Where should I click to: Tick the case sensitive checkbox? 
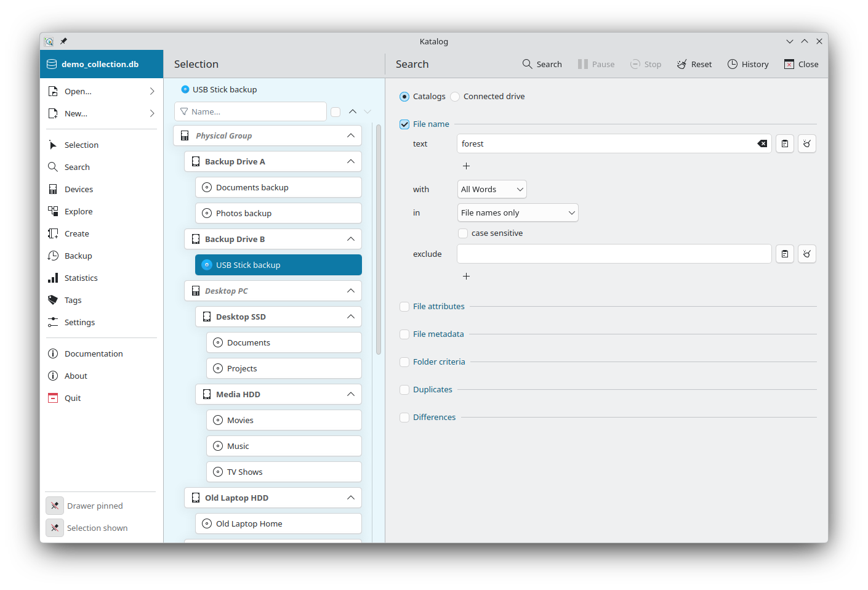pos(463,233)
